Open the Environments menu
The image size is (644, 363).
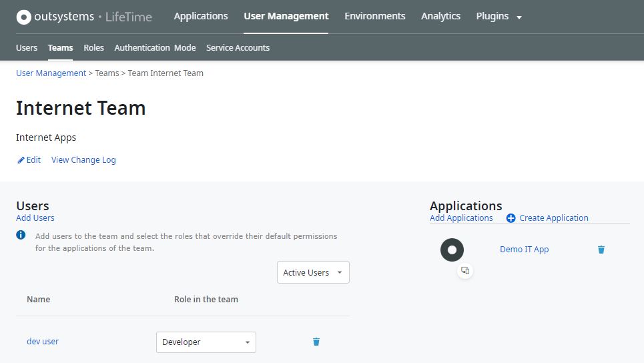374,16
